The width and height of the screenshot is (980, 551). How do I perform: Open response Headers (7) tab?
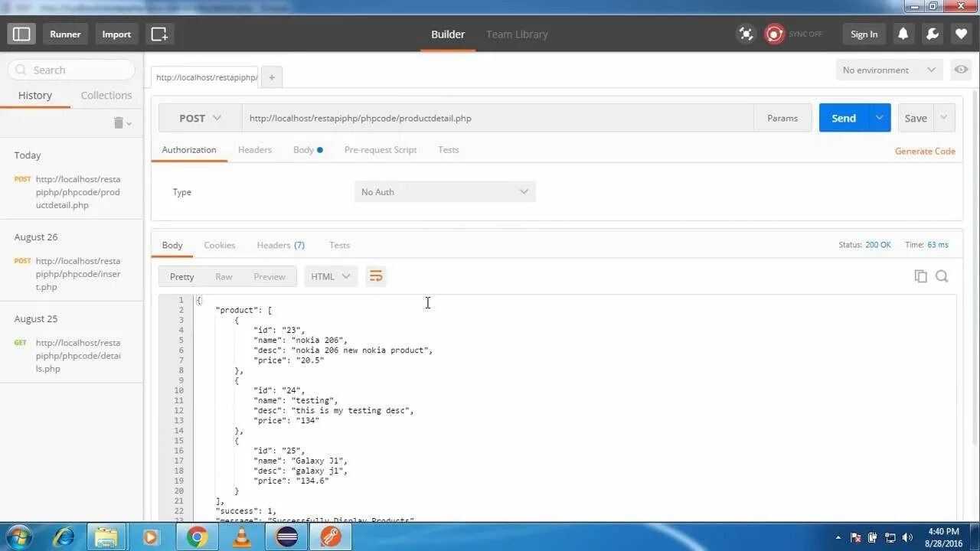pos(281,245)
